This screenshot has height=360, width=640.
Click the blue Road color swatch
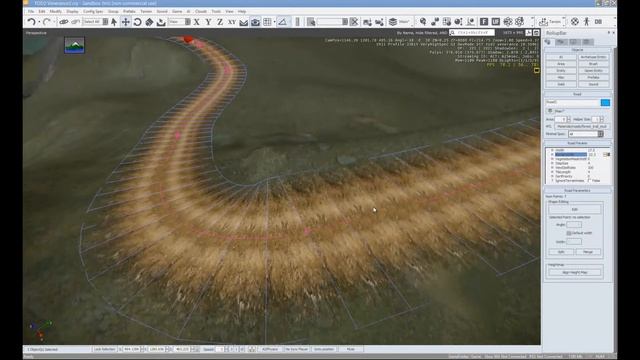[x=605, y=102]
